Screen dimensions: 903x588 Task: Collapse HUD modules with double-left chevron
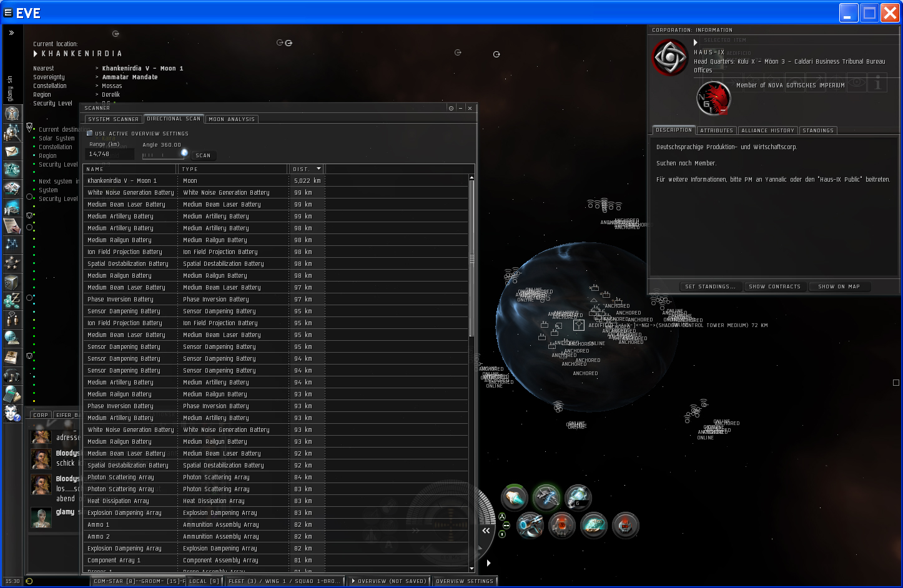[486, 531]
